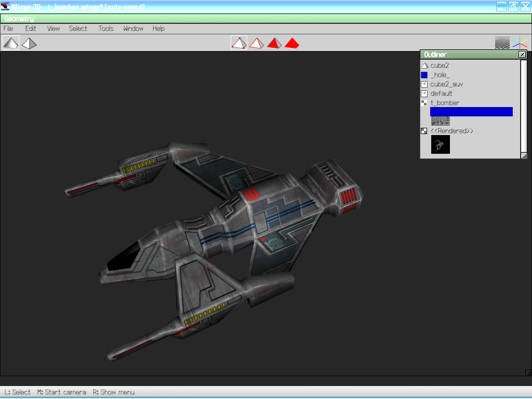This screenshot has width=532, height=399.
Task: Select the t_bomber image entry
Action: (x=444, y=103)
